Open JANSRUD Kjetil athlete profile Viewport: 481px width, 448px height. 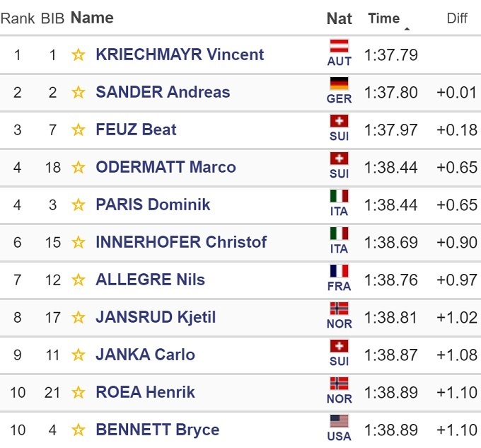(x=156, y=318)
